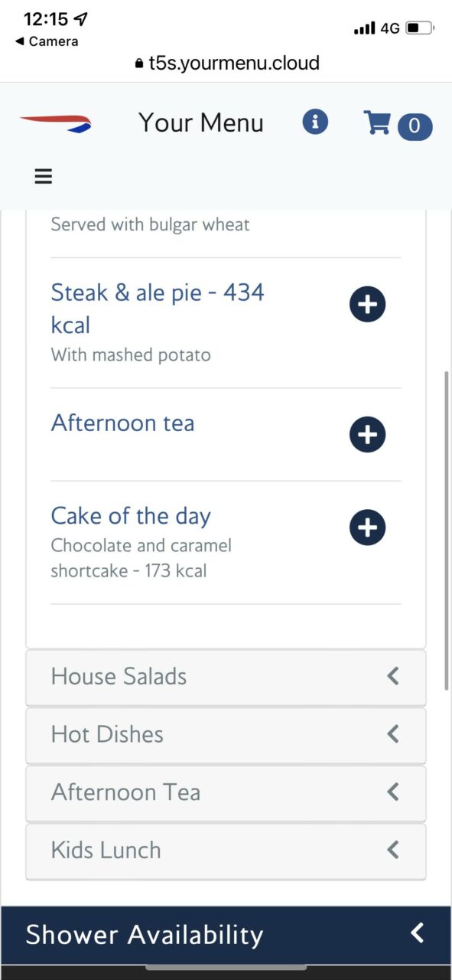Tap the t5s.yourmenu.cloud address bar

(226, 64)
